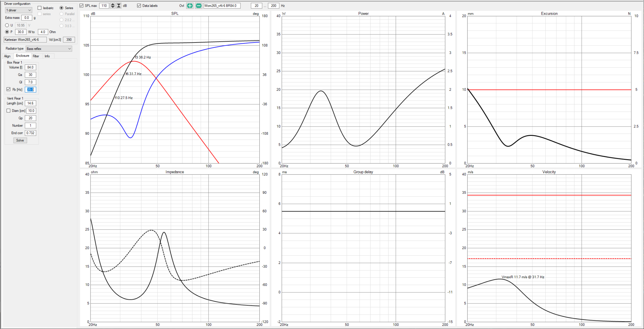The height and width of the screenshot is (329, 644).
Task: Open the '1 driver' count dropdown
Action: coord(19,10)
